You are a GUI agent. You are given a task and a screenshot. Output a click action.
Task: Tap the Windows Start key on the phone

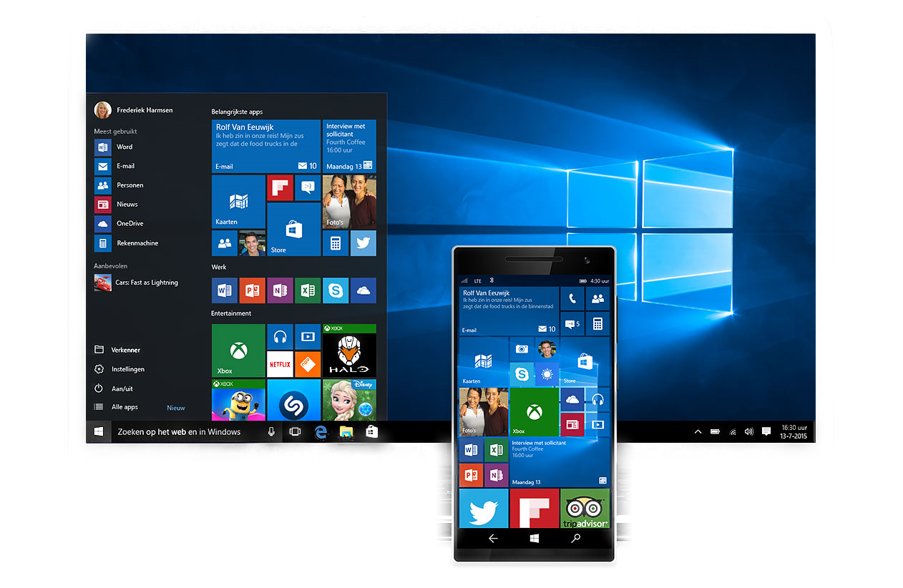coord(534,539)
